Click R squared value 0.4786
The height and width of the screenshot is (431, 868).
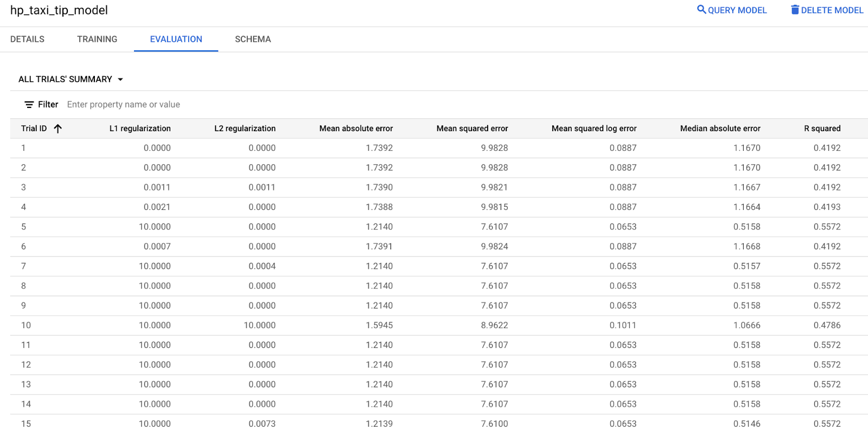click(x=827, y=325)
